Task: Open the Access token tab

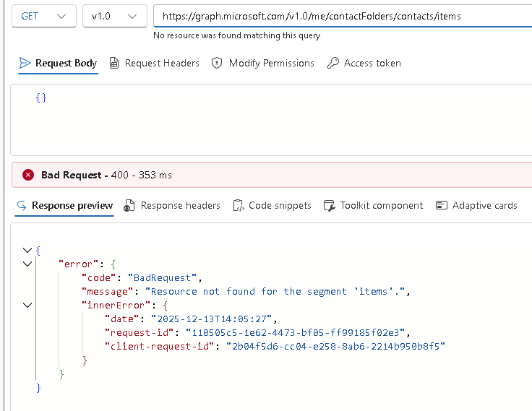Action: (x=364, y=63)
